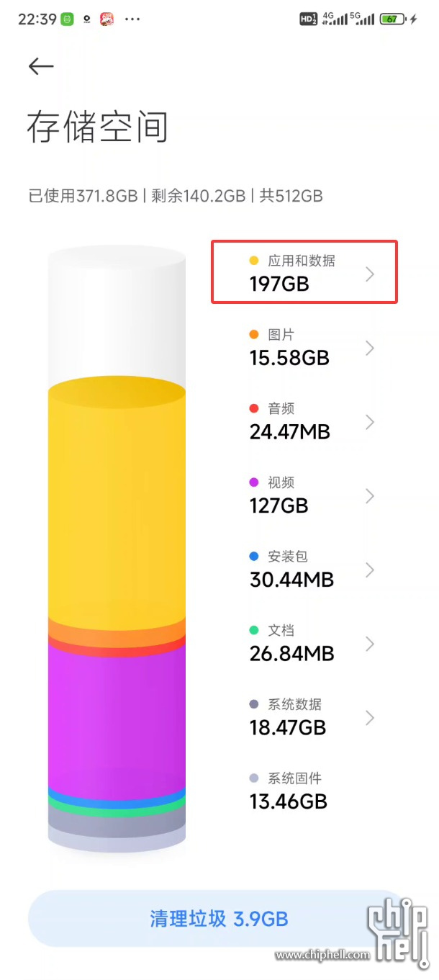Tap the green app notification icon

[x=67, y=19]
